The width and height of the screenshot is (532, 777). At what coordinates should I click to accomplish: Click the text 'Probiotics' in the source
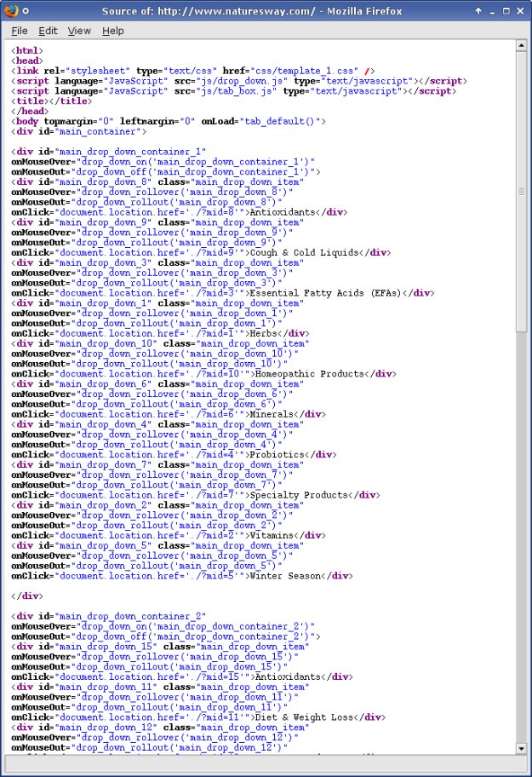click(277, 454)
